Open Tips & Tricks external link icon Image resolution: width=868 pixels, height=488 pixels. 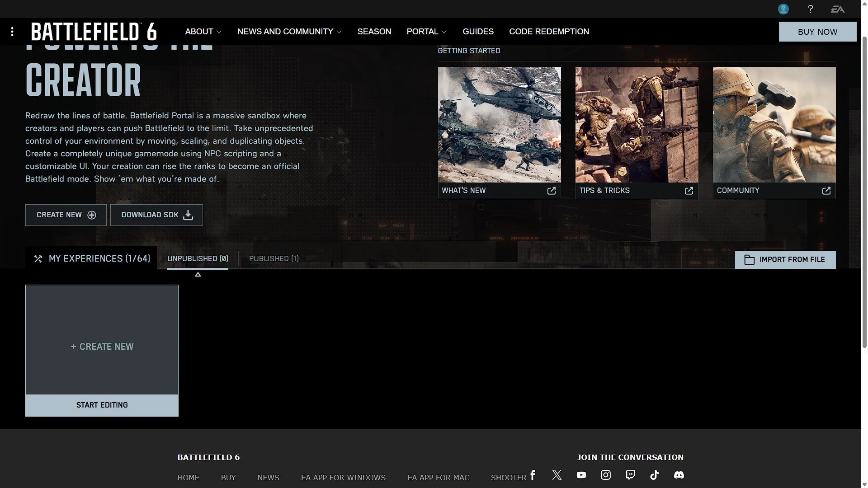tap(689, 191)
